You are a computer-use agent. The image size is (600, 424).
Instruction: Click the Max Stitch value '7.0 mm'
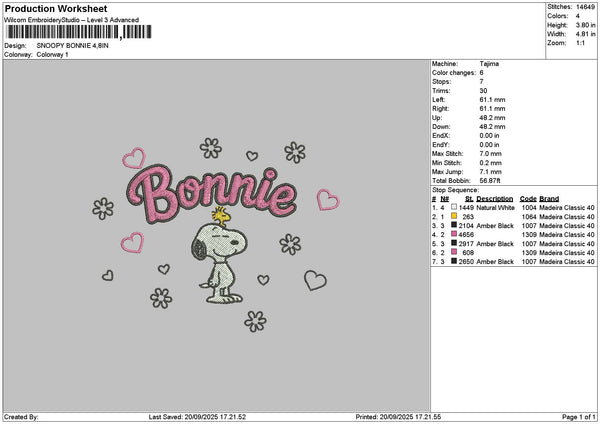tap(490, 154)
